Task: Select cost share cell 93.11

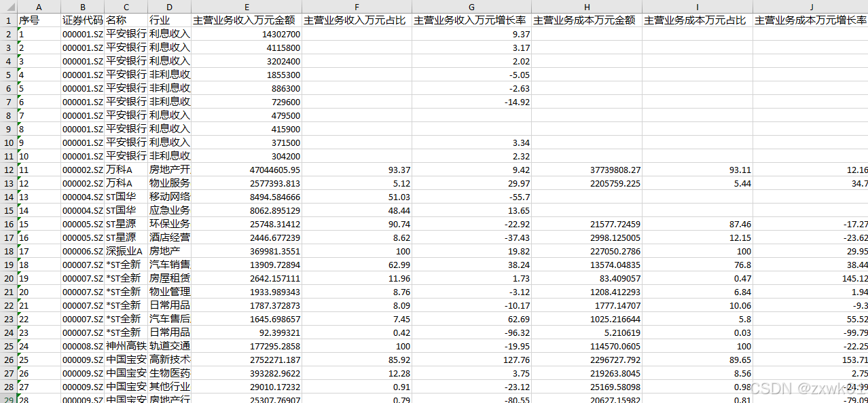Action: pos(698,170)
